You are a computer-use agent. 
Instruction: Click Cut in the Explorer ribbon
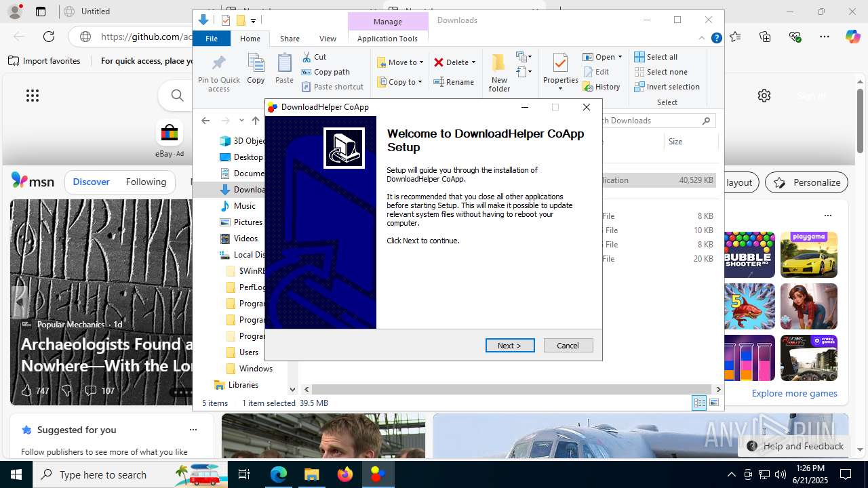314,57
